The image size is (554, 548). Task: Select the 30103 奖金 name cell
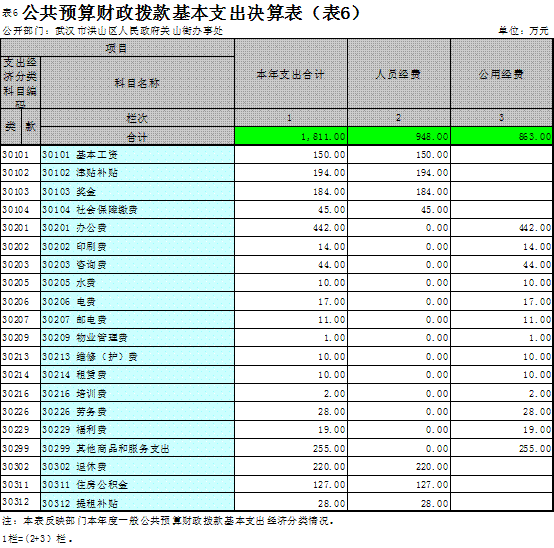(x=137, y=191)
